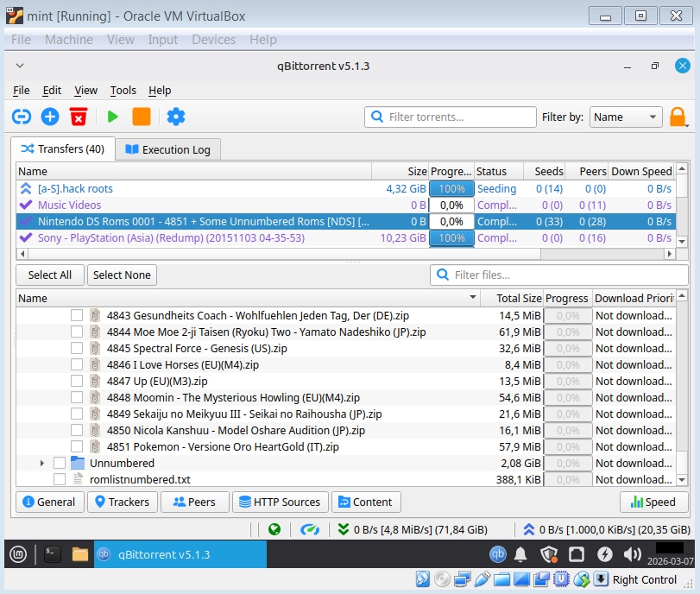Check the box for 4850 Nicola Kanshuu
The image size is (700, 594).
(77, 431)
